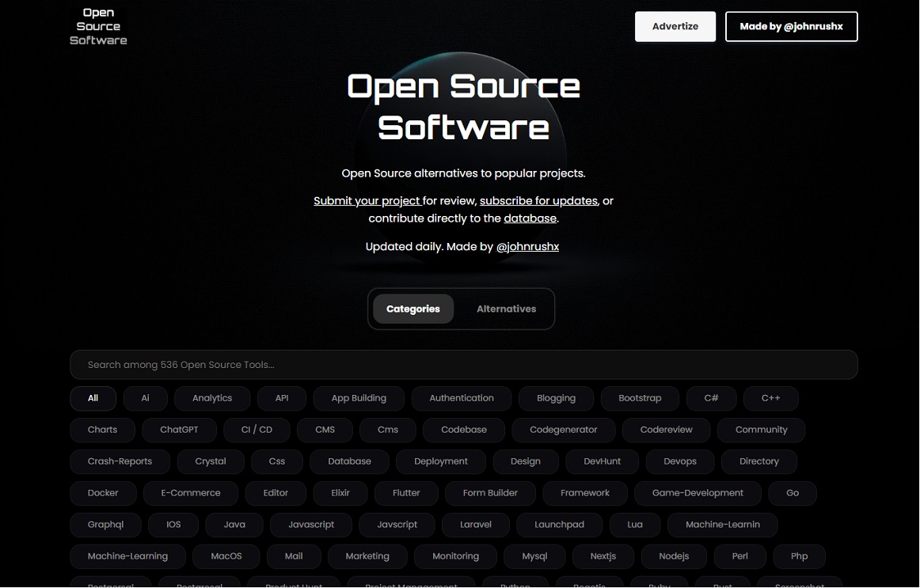Click the subscribe for updates link
The height and width of the screenshot is (588, 920).
click(538, 201)
